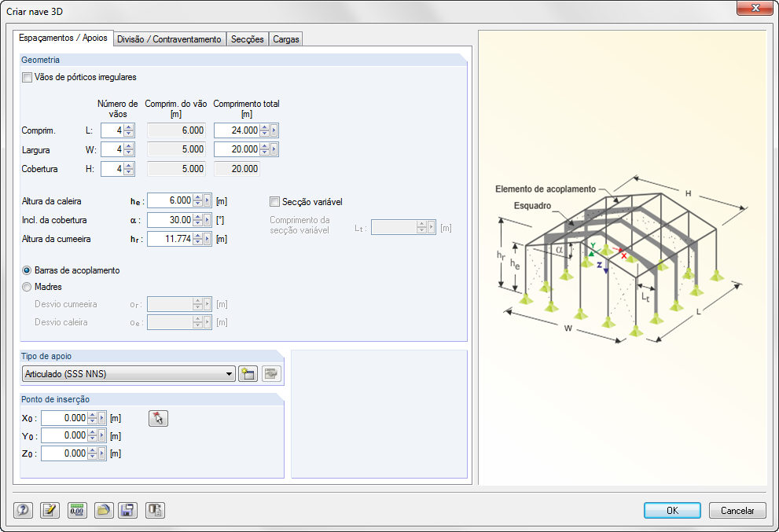779x532 pixels.
Task: Click the W number of vãos spinner
Action: point(129,149)
